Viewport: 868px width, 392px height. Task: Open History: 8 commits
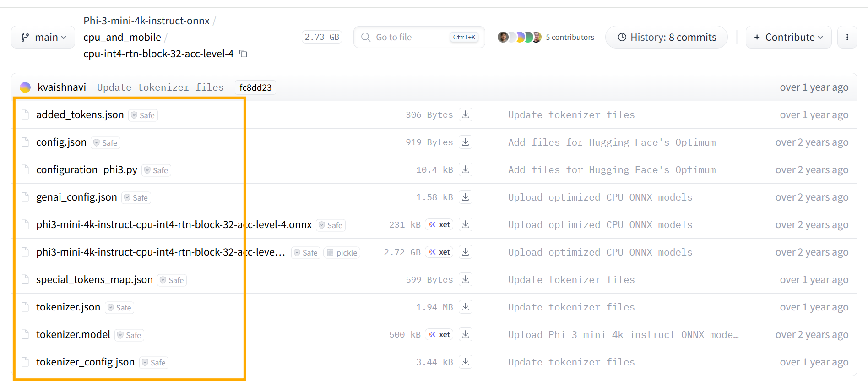pos(667,37)
